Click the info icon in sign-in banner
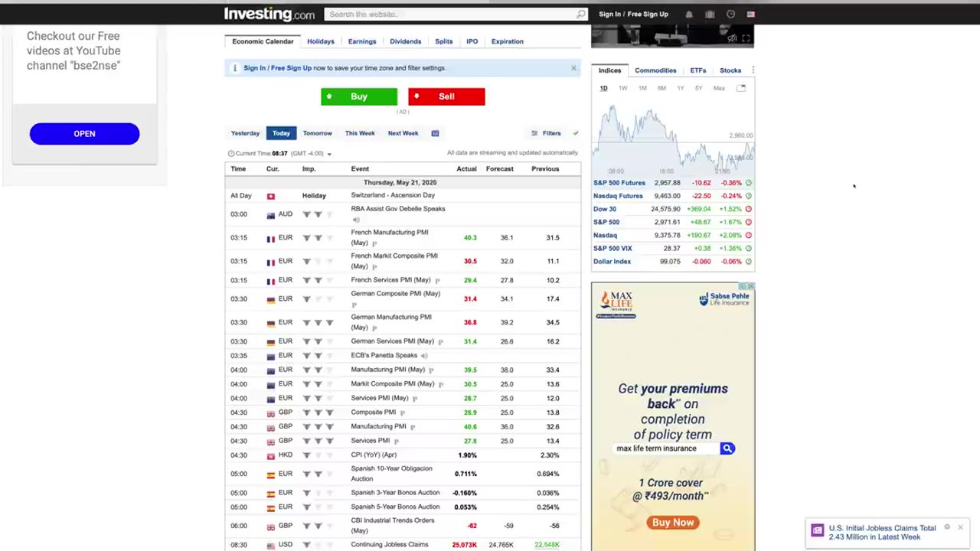 coord(235,68)
